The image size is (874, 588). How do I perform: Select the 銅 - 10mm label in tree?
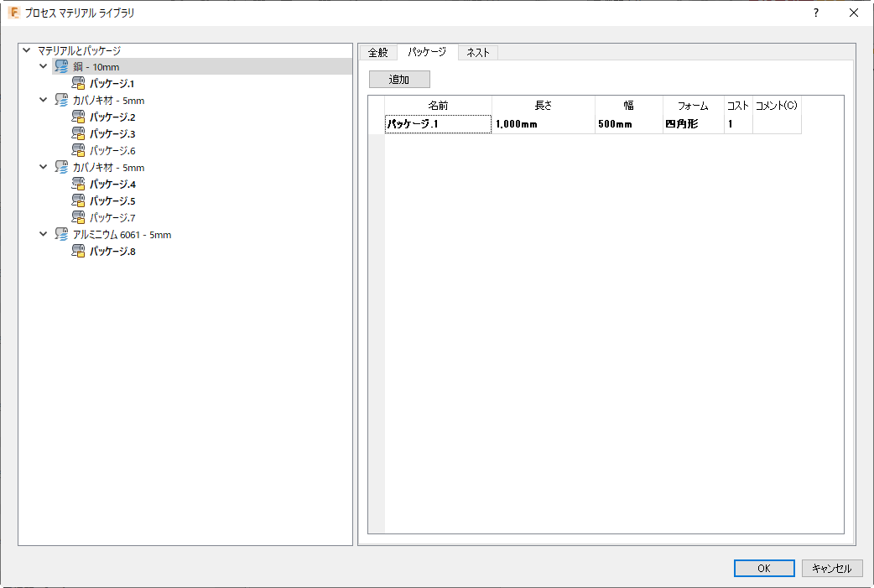click(96, 67)
